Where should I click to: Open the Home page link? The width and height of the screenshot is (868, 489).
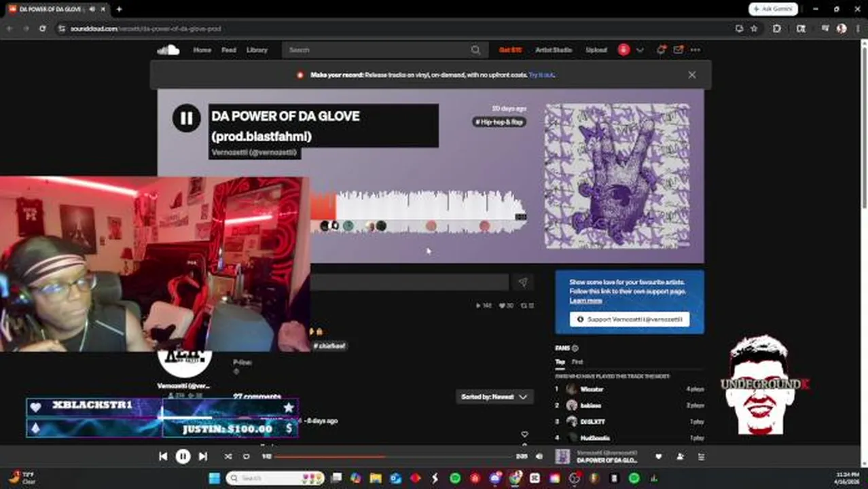(202, 50)
